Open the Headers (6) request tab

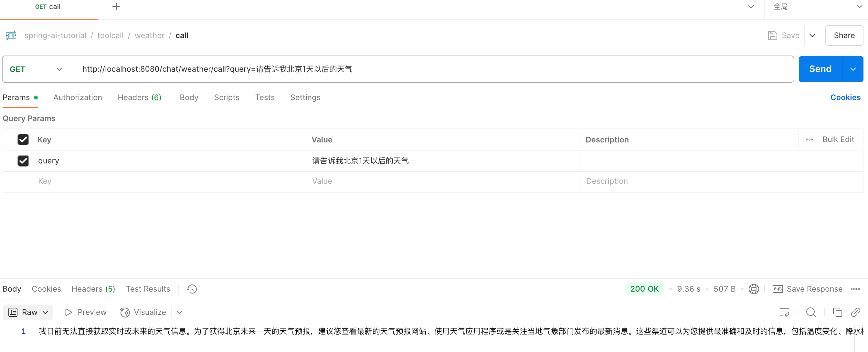(140, 97)
